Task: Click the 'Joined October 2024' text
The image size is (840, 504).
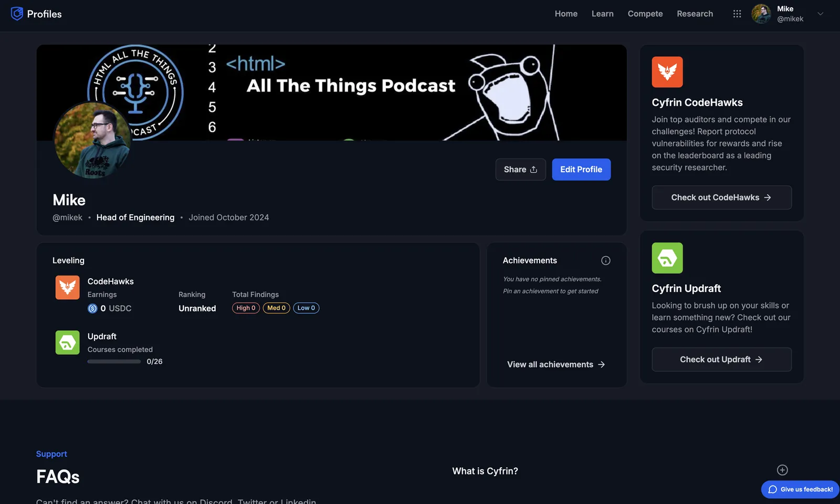Action: 229,217
